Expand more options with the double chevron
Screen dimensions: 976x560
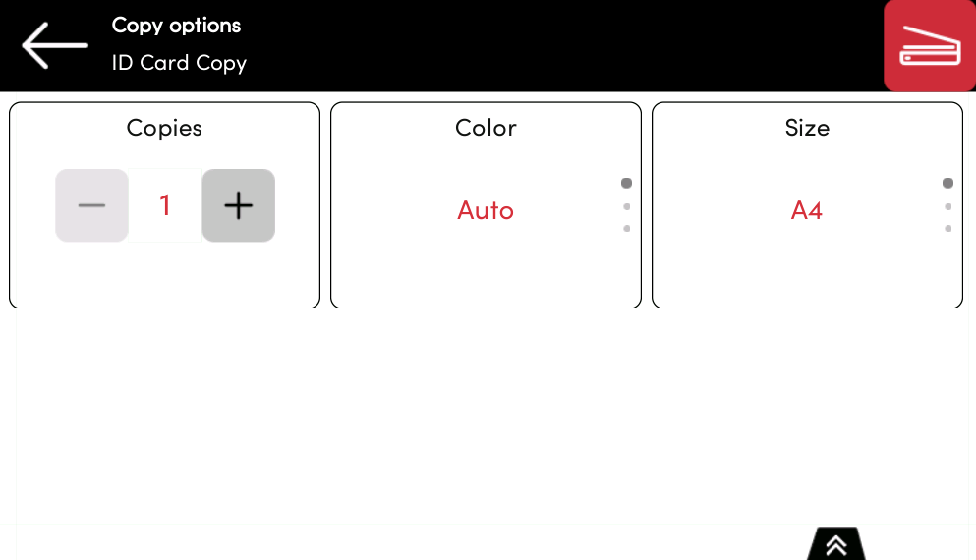836,545
